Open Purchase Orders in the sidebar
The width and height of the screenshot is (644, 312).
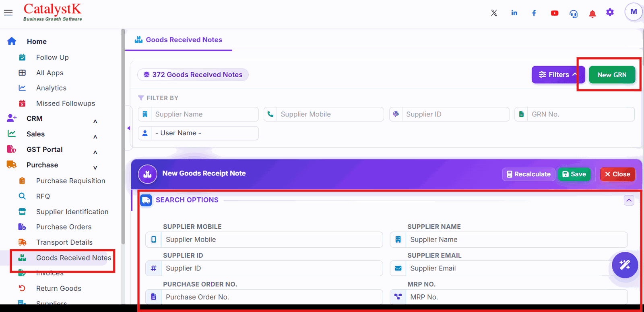pyautogui.click(x=64, y=227)
